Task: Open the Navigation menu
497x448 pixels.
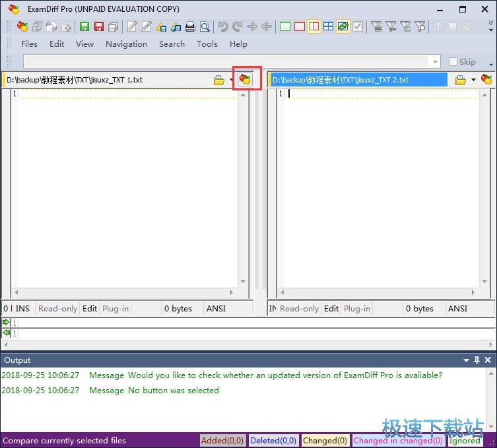Action: [126, 44]
